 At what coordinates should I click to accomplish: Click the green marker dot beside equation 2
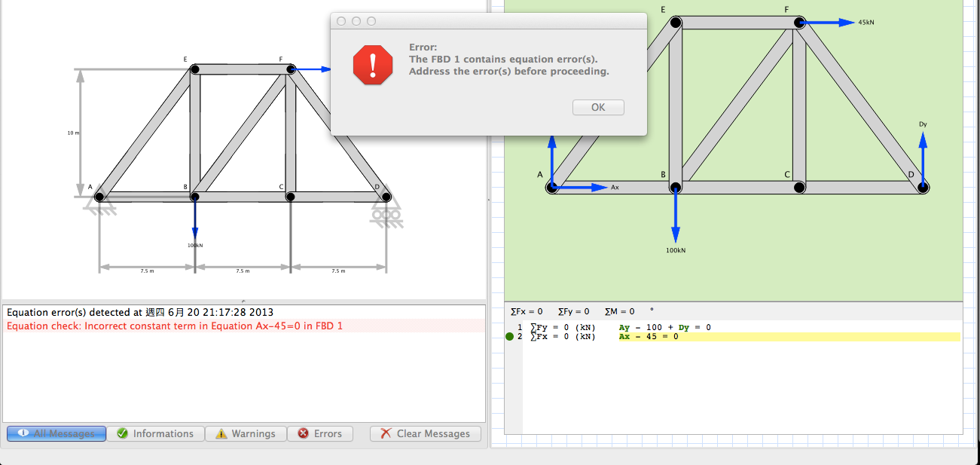[x=509, y=337]
